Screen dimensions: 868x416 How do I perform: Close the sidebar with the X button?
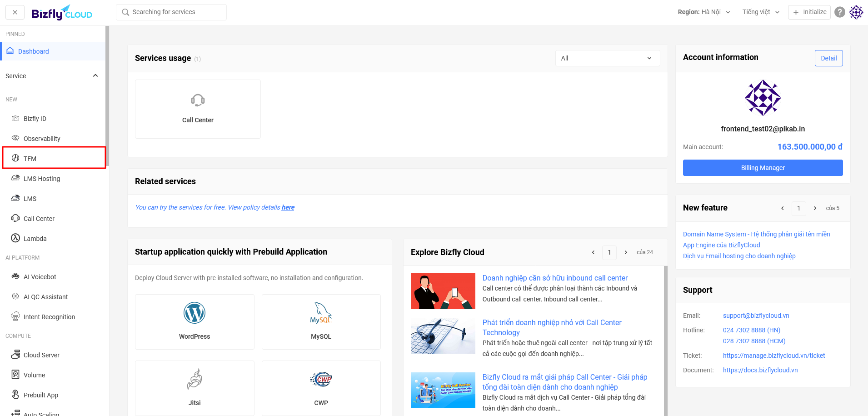pos(15,12)
